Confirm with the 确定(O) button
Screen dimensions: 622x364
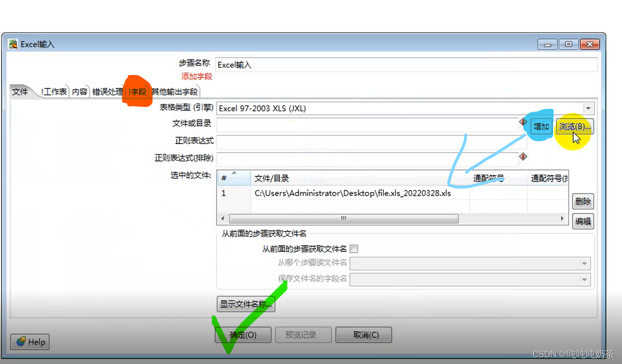pos(243,335)
